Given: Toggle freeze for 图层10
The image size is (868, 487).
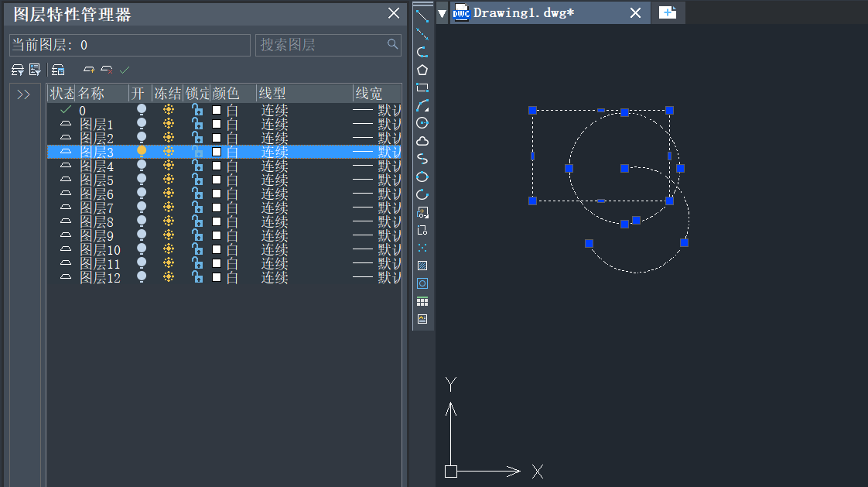Looking at the screenshot, I should [169, 249].
